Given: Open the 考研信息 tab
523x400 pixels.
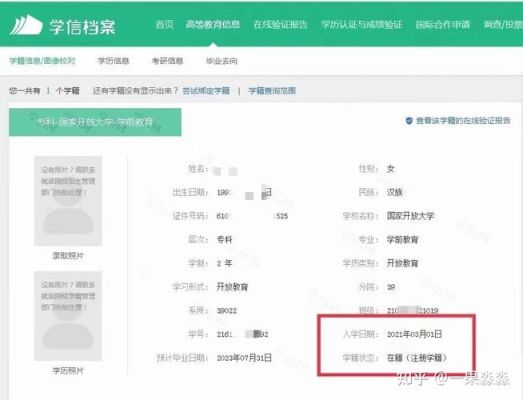Looking at the screenshot, I should click(167, 61).
